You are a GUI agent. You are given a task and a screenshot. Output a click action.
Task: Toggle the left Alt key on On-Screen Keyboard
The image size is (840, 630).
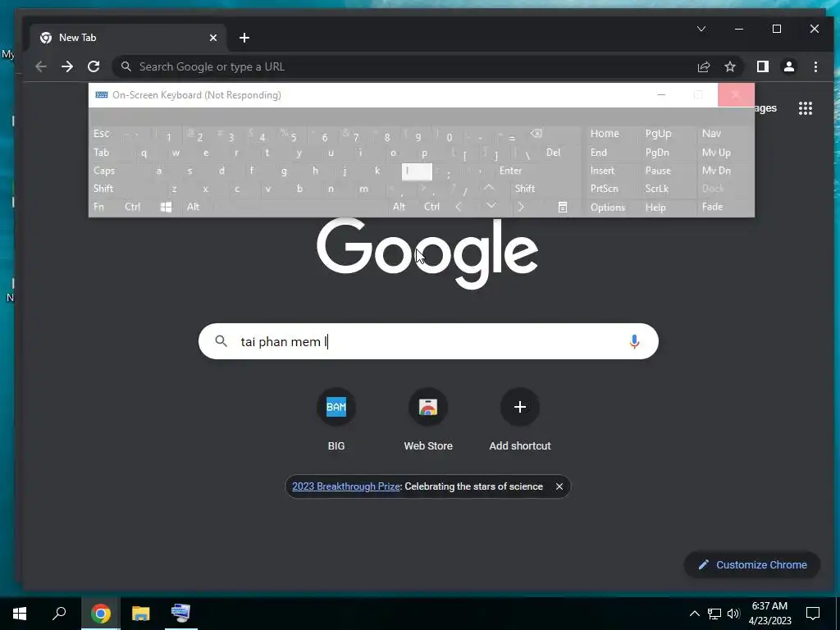click(x=193, y=207)
